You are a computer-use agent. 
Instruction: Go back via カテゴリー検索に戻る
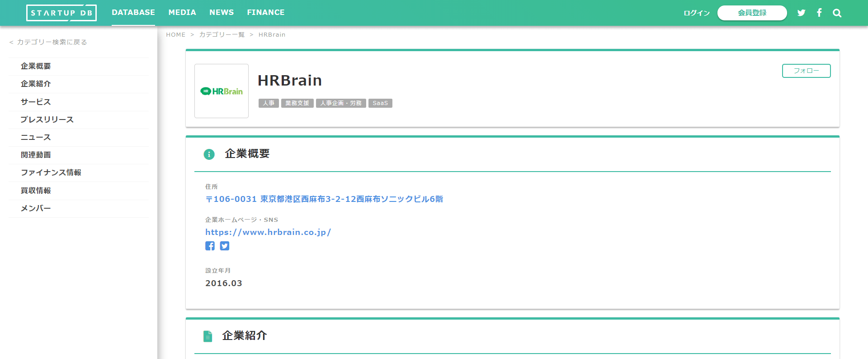[x=48, y=42]
